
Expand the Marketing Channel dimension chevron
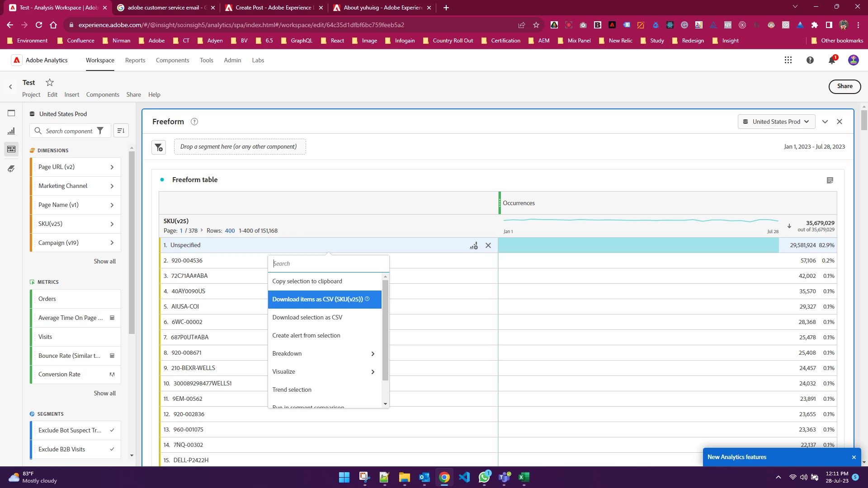(112, 186)
